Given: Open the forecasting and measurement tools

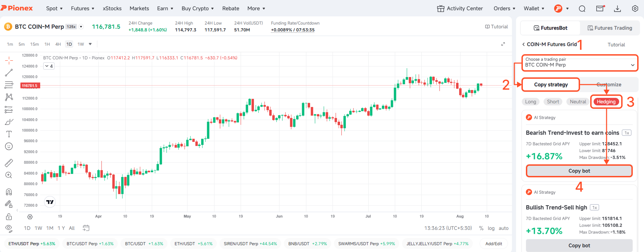Looking at the screenshot, I should (x=9, y=109).
